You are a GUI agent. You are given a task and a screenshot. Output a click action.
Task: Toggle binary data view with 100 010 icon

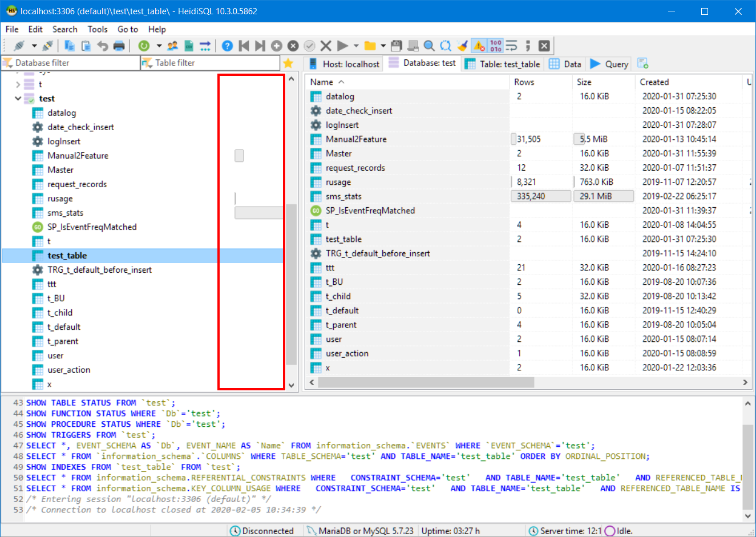point(495,46)
